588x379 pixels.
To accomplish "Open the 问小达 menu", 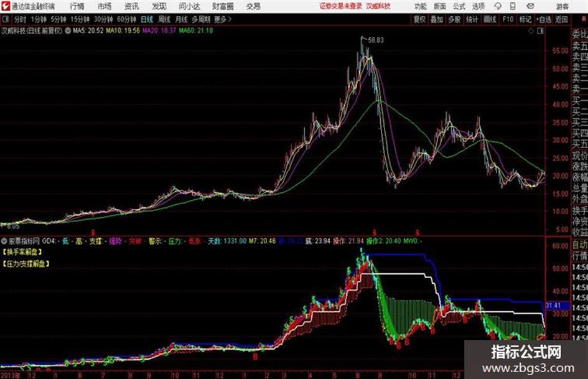I will (189, 6).
